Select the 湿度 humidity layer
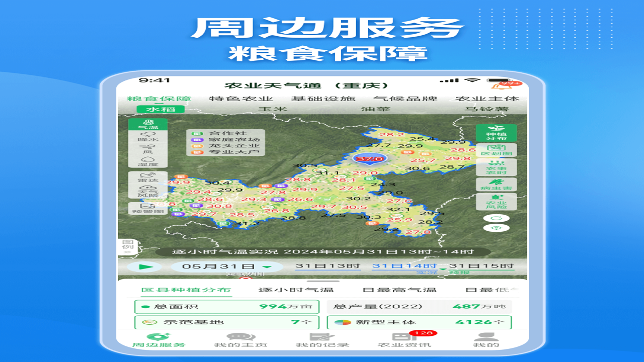Image resolution: width=644 pixels, height=362 pixels. click(148, 161)
